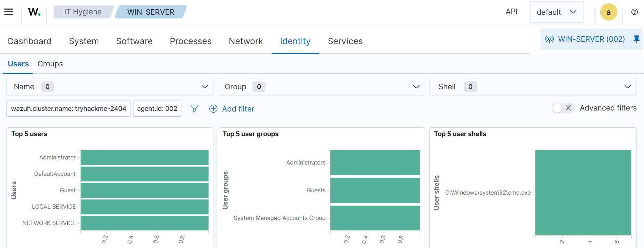Open the user avatar menu
This screenshot has height=248, width=644.
[x=608, y=12]
